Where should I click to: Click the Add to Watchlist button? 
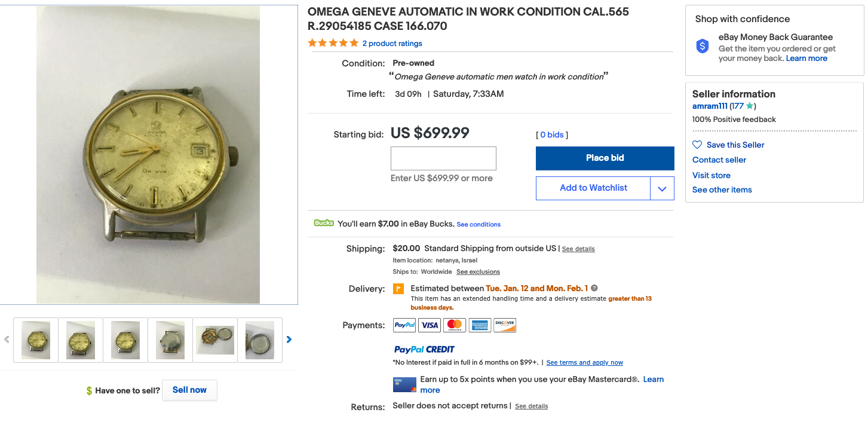(593, 188)
